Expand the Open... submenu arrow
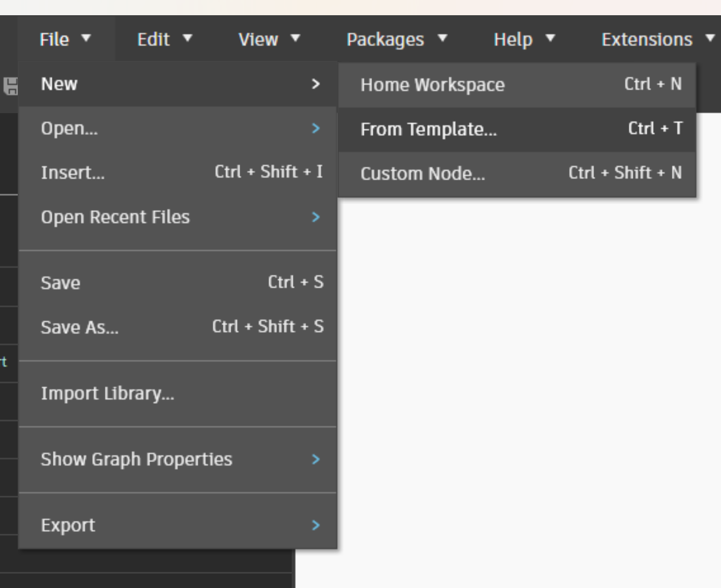Viewport: 721px width, 588px height. pyautogui.click(x=316, y=128)
